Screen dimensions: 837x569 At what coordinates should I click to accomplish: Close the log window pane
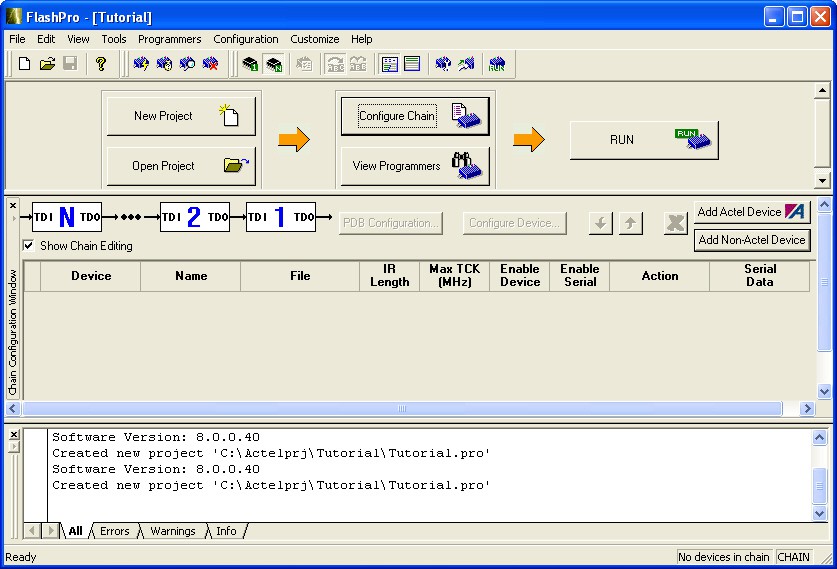14,434
